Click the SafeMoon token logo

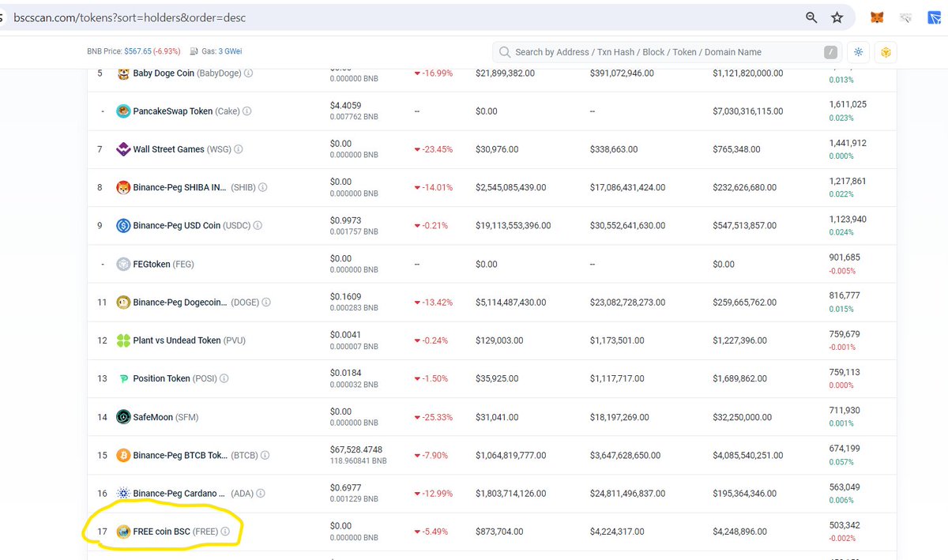(123, 416)
